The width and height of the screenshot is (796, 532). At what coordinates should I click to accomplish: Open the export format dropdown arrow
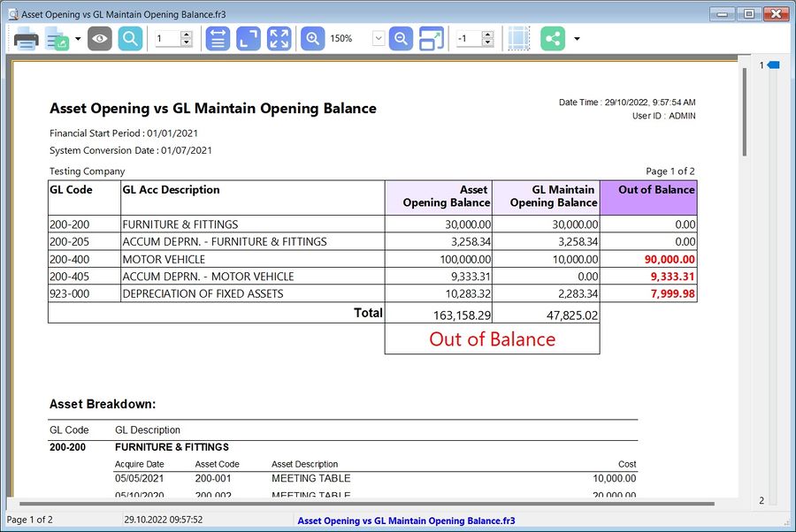(x=78, y=39)
